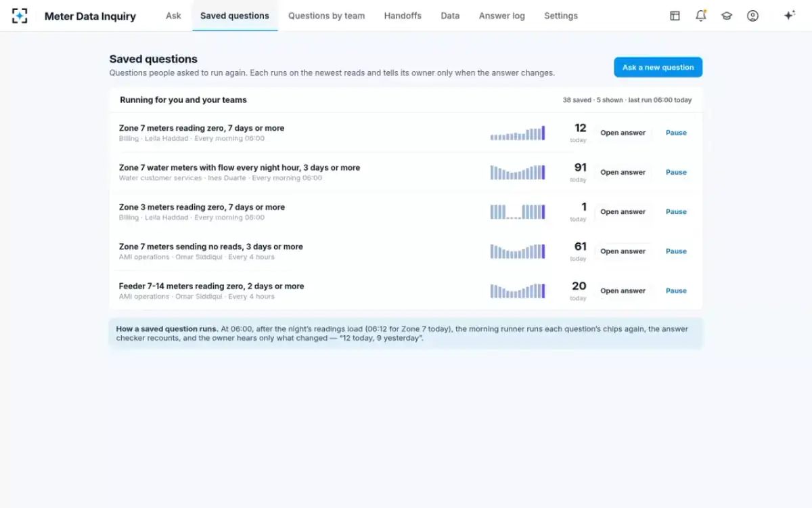Click title "Zone 7 water meters with flow every night hour"
Image resolution: width=812 pixels, height=508 pixels.
coord(240,167)
